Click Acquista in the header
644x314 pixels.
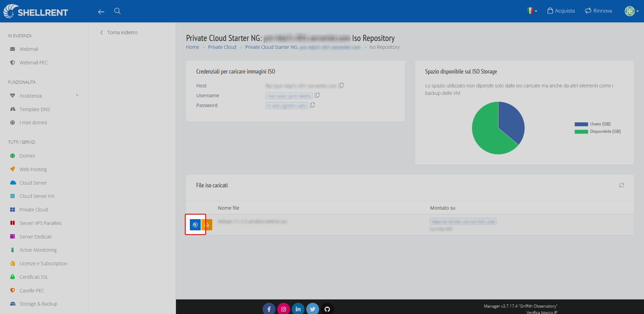click(x=561, y=11)
